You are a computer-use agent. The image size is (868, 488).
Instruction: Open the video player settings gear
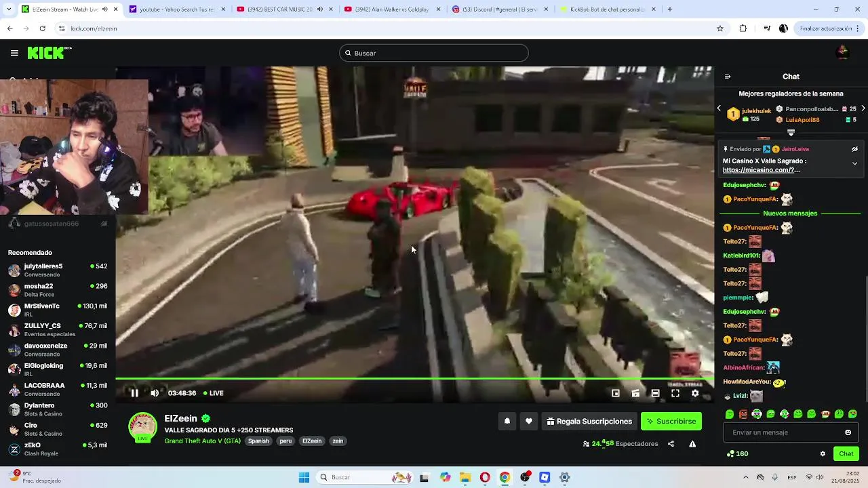coord(695,393)
